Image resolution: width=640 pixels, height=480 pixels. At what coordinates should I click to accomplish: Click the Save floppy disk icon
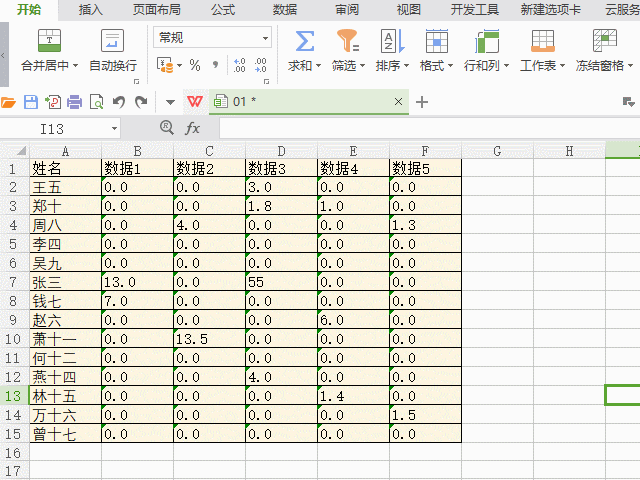click(30, 102)
